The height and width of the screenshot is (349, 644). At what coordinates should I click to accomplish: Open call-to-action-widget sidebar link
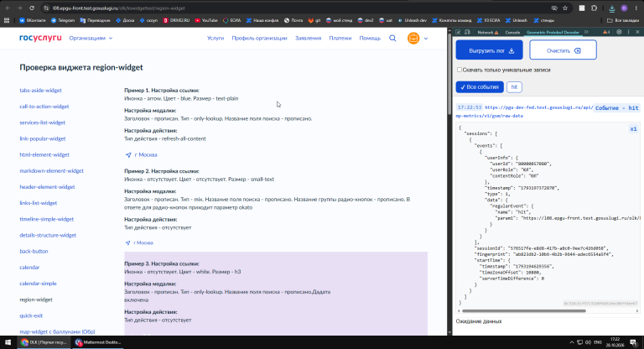tap(44, 107)
